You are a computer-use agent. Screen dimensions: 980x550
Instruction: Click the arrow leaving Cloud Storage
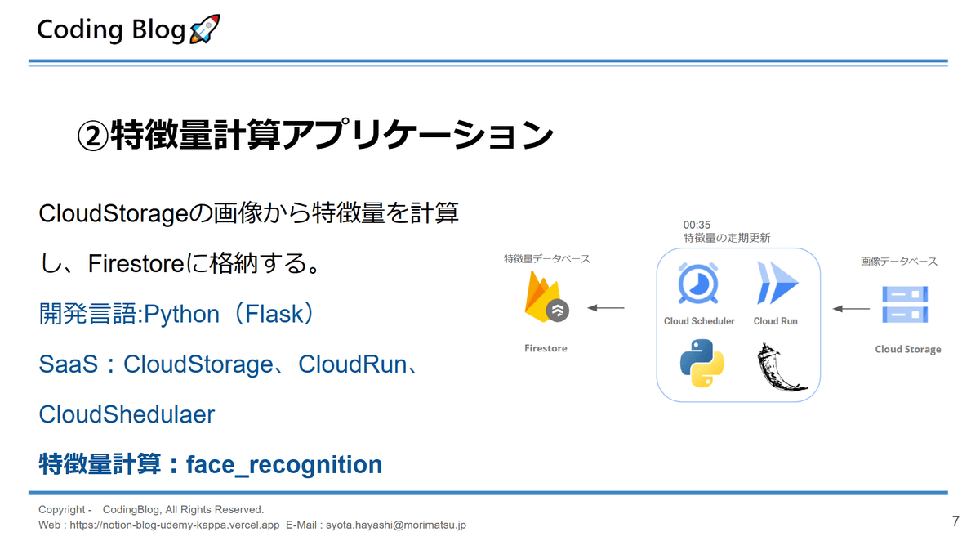click(x=850, y=308)
